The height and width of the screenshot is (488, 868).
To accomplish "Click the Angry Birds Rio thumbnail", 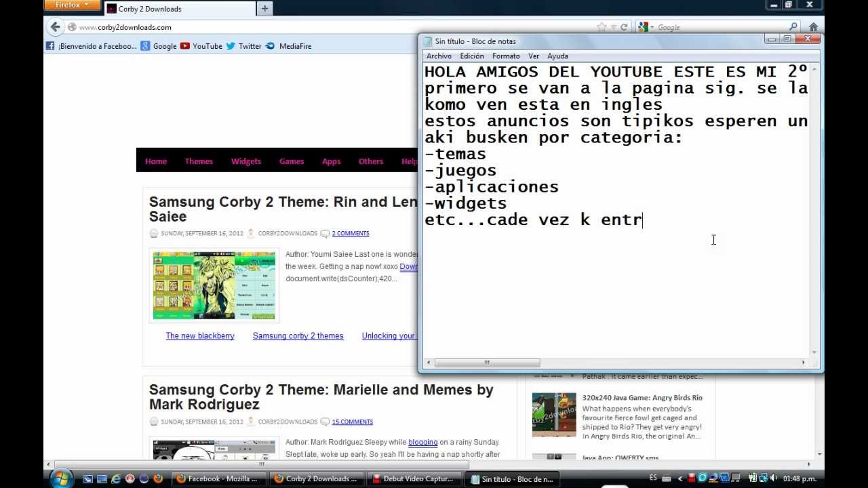I will [x=554, y=415].
